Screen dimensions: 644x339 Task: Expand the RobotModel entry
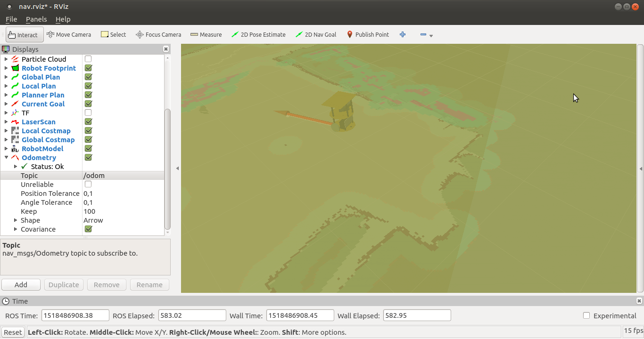coord(6,148)
